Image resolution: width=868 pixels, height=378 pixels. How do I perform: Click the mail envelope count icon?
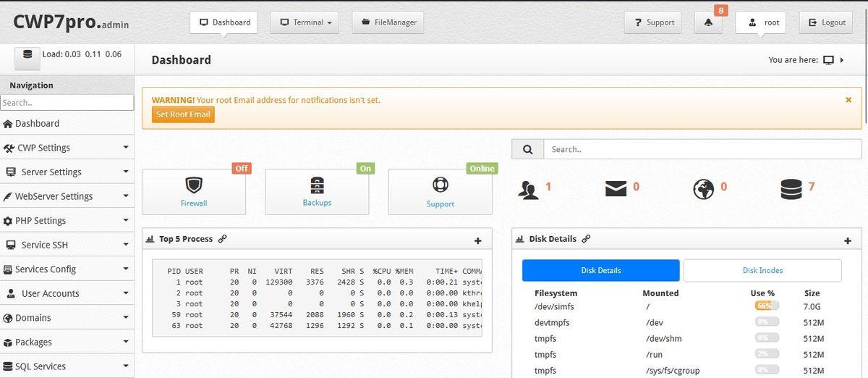click(x=616, y=189)
